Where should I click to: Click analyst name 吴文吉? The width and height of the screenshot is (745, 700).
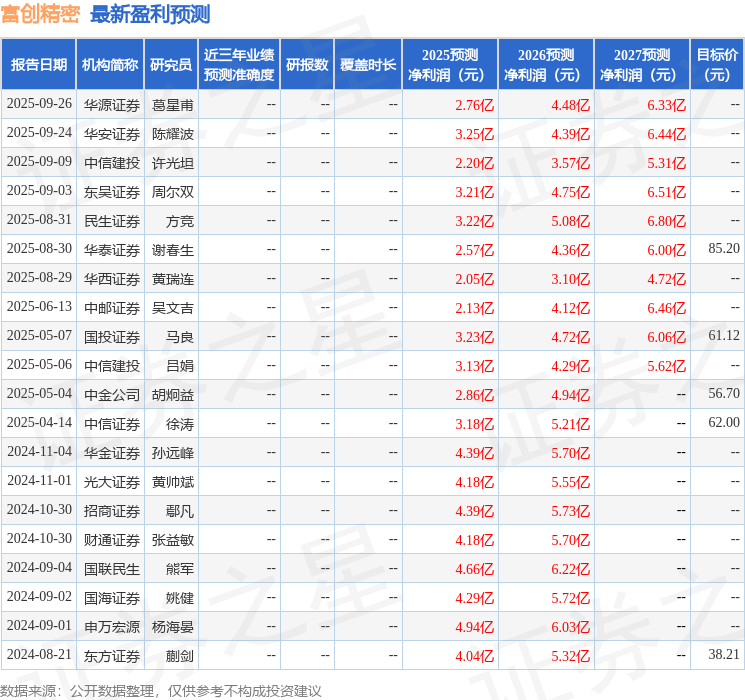[172, 307]
